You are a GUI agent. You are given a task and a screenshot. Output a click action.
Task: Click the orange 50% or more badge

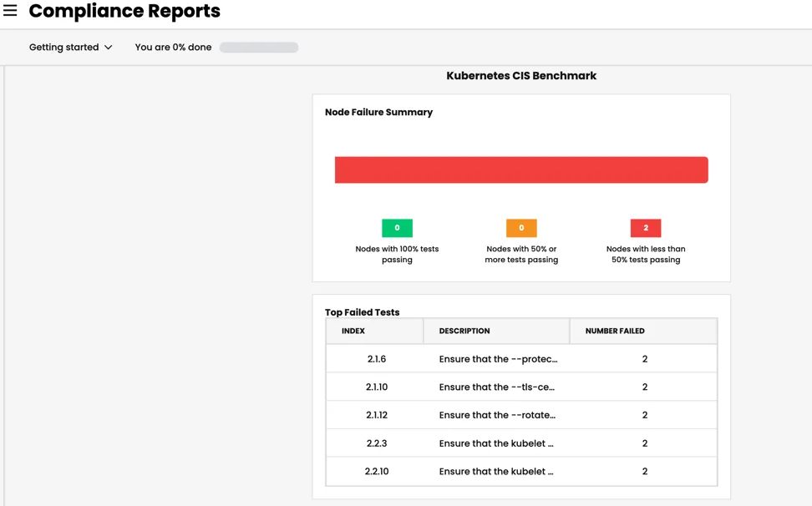(521, 227)
